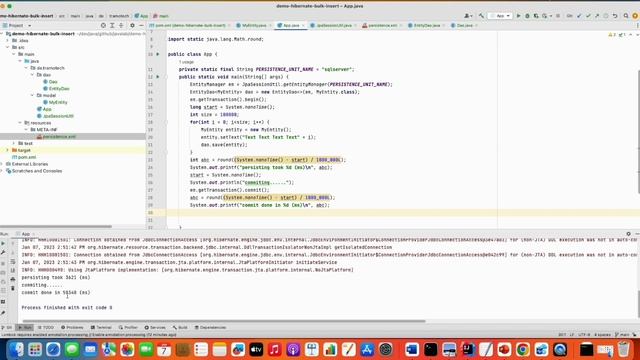
Task: Build project with the hammer icon
Action: (x=482, y=16)
